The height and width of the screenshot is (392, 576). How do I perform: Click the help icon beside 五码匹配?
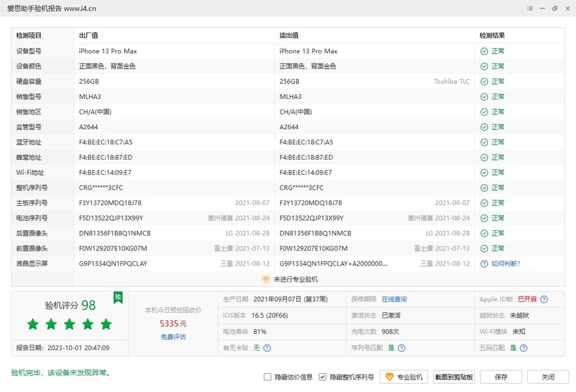(x=524, y=348)
